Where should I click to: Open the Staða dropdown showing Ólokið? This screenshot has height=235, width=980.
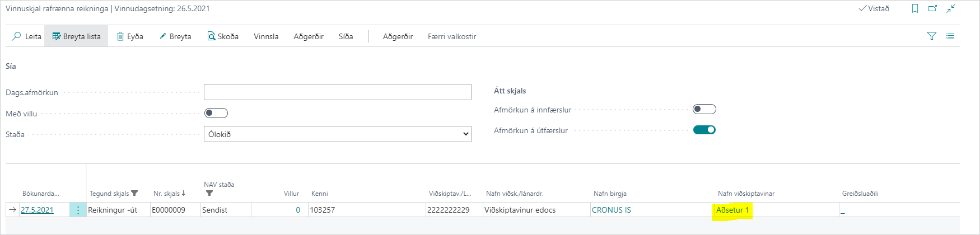point(337,134)
